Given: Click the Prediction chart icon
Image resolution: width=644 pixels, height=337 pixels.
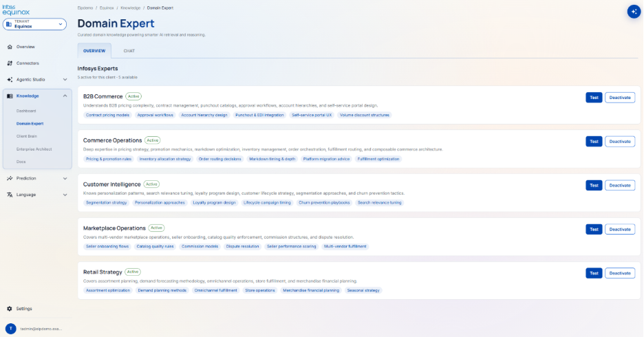Looking at the screenshot, I should point(10,179).
